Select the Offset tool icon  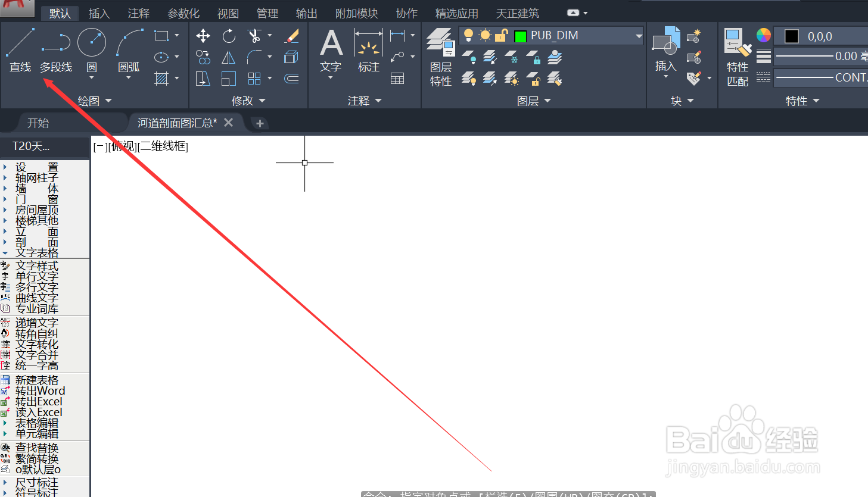[291, 79]
